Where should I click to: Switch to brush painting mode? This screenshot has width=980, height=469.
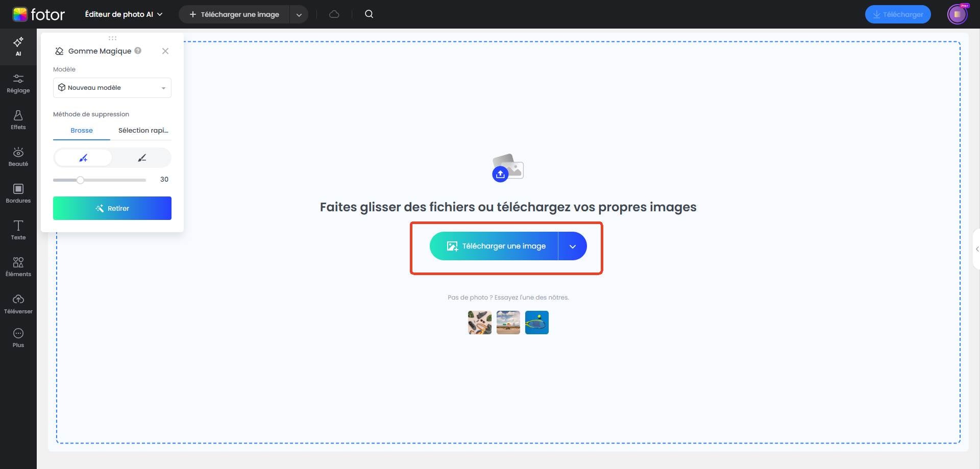coord(83,158)
